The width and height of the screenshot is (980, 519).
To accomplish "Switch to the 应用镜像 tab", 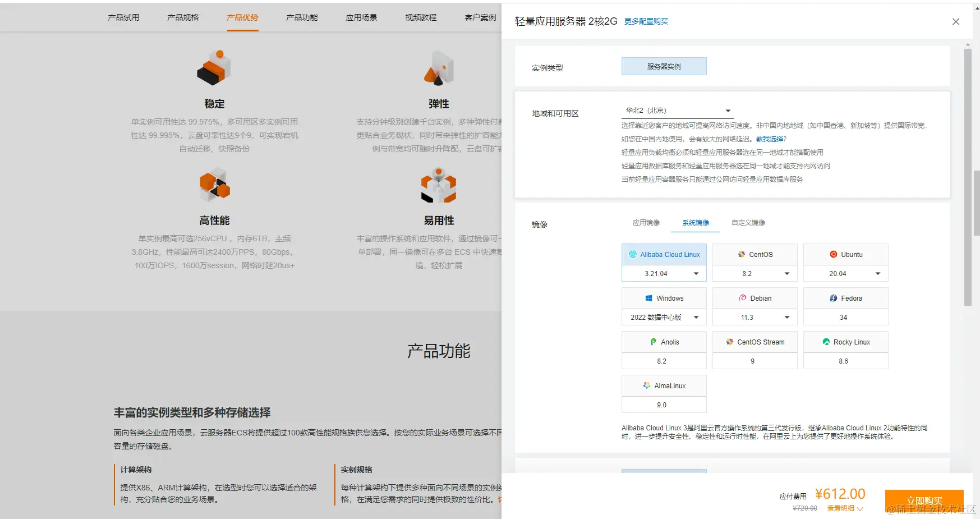I will (646, 223).
